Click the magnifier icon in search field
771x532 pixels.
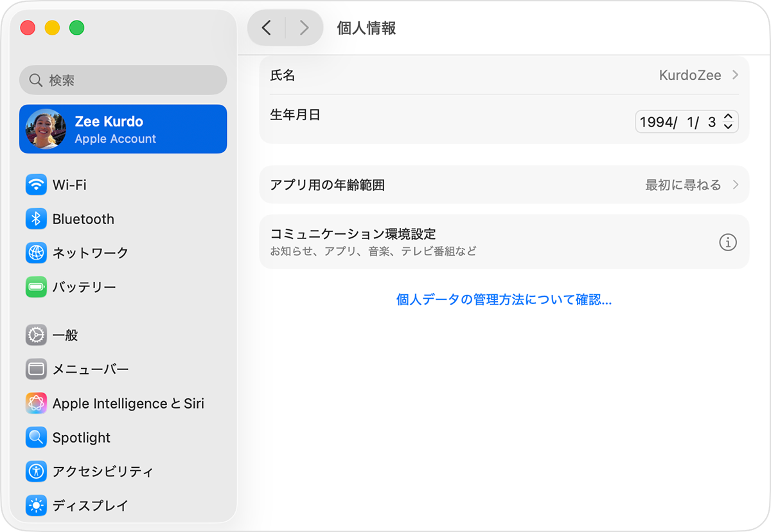[x=36, y=80]
